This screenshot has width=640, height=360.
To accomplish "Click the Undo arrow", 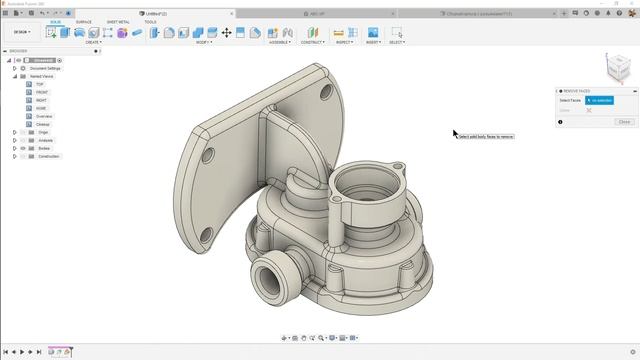I will click(x=42, y=13).
